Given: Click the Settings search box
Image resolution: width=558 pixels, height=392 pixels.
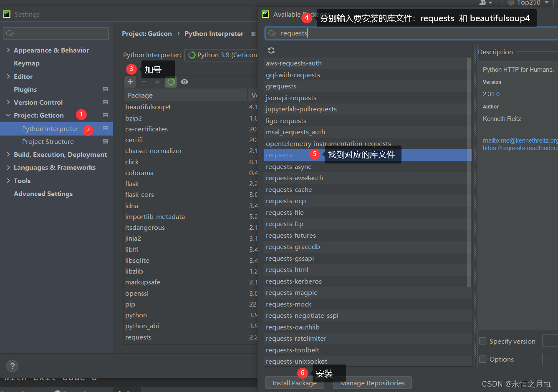Looking at the screenshot, I should 56,33.
